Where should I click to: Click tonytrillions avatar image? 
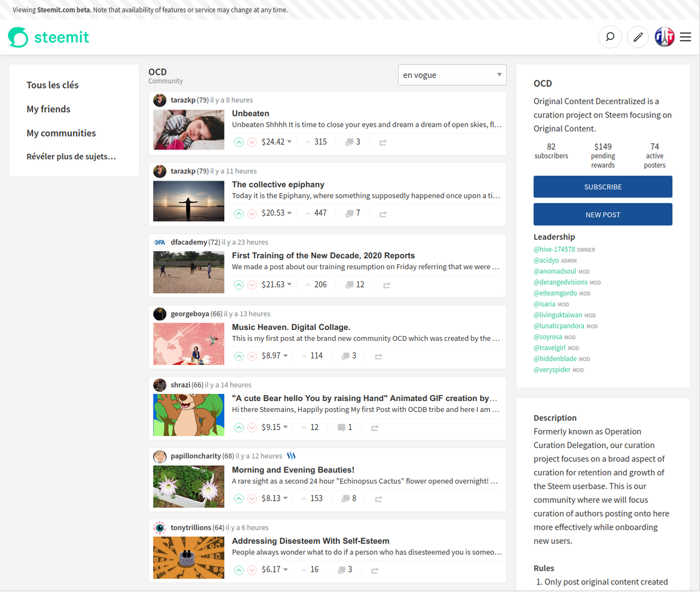[x=160, y=527]
